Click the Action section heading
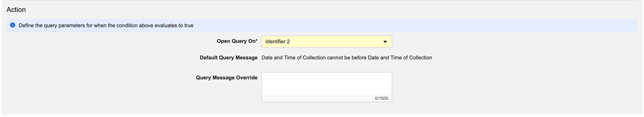Screen dimensions: 644x117 pos(16,10)
